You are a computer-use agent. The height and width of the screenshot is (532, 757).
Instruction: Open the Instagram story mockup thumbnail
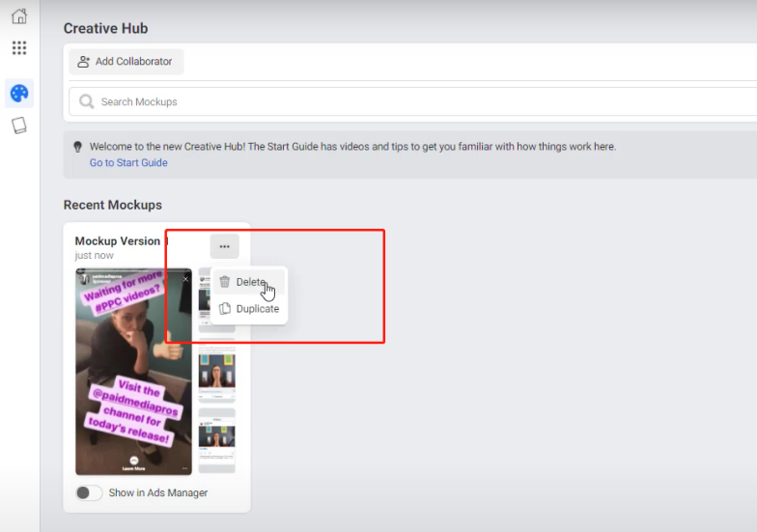[x=133, y=372]
